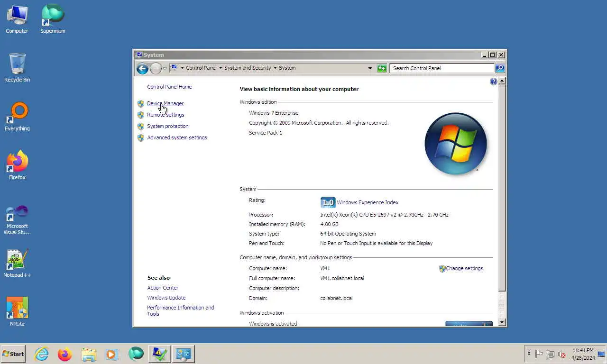Screen dimensions: 607x364
Task: Click the Firefox taskbar icon
Action: pyautogui.click(x=65, y=354)
